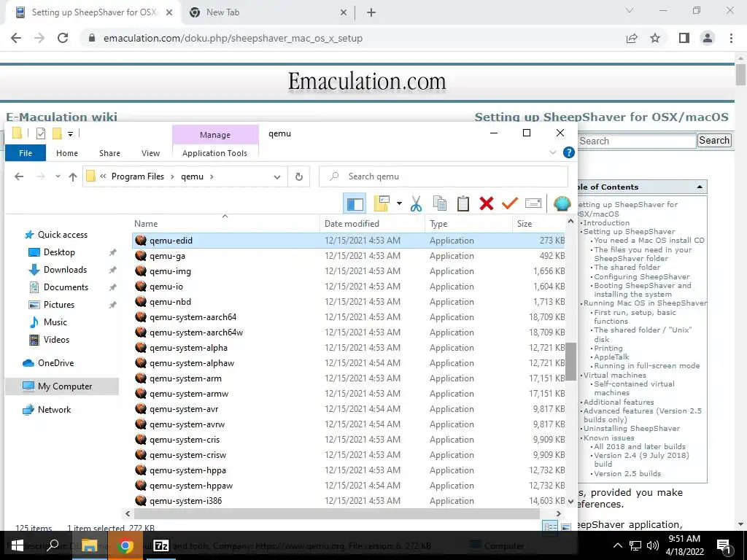Select OneDrive in navigation pane
The height and width of the screenshot is (560, 747).
(55, 363)
